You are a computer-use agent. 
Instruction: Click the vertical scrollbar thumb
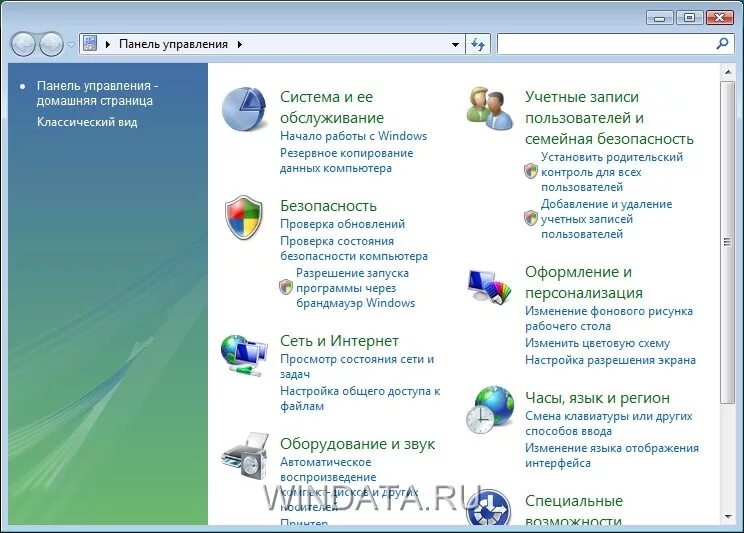tap(727, 242)
